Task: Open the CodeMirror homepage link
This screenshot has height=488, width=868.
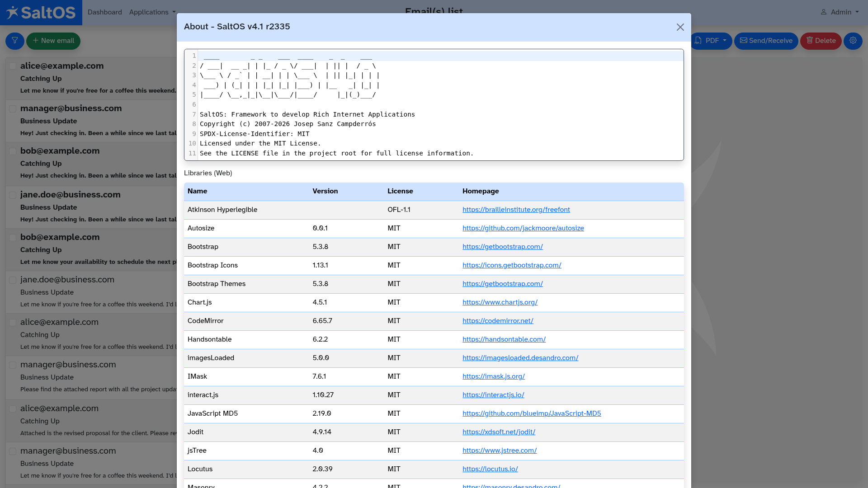Action: coord(497,321)
